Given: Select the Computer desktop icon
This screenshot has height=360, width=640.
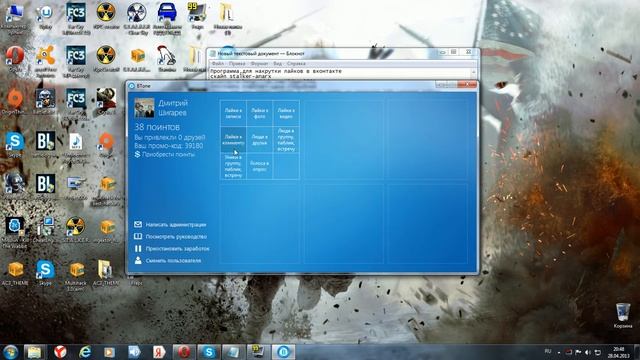Looking at the screenshot, I should coord(14,18).
